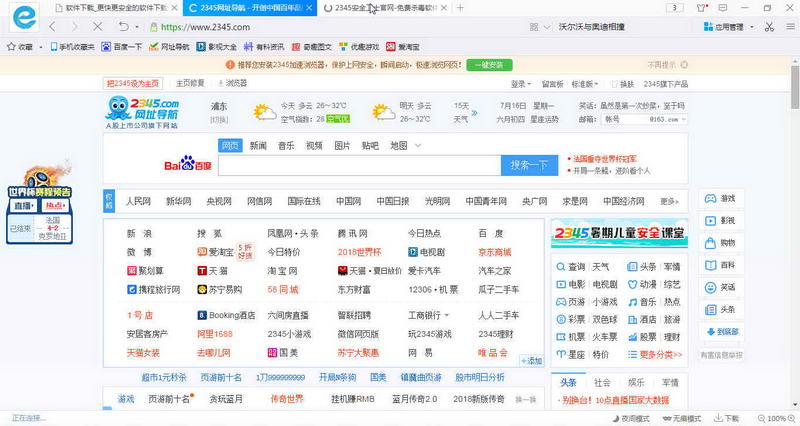The width and height of the screenshot is (800, 426).
Task: Expand the 登录 dropdown
Action: coord(521,84)
